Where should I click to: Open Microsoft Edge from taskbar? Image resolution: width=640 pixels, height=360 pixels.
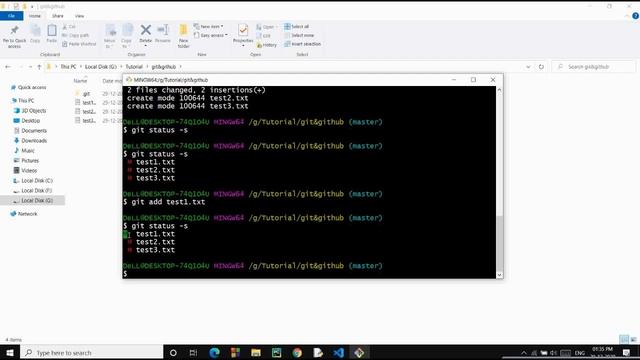point(214,353)
